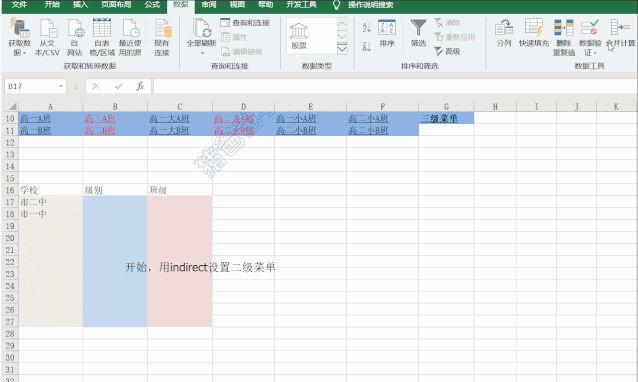Screen dimensions: 638x382
Task: Select column header G
Action: [446, 107]
